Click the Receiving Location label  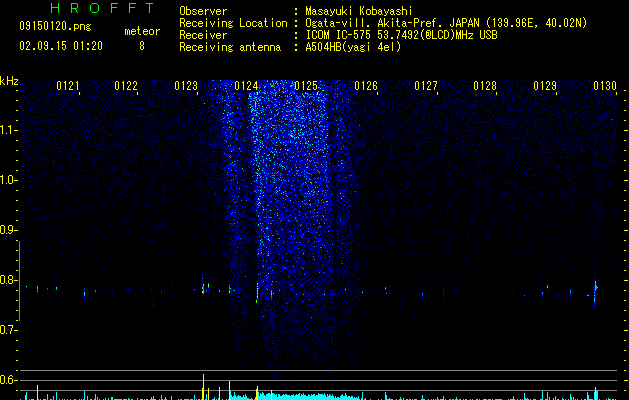coord(233,23)
